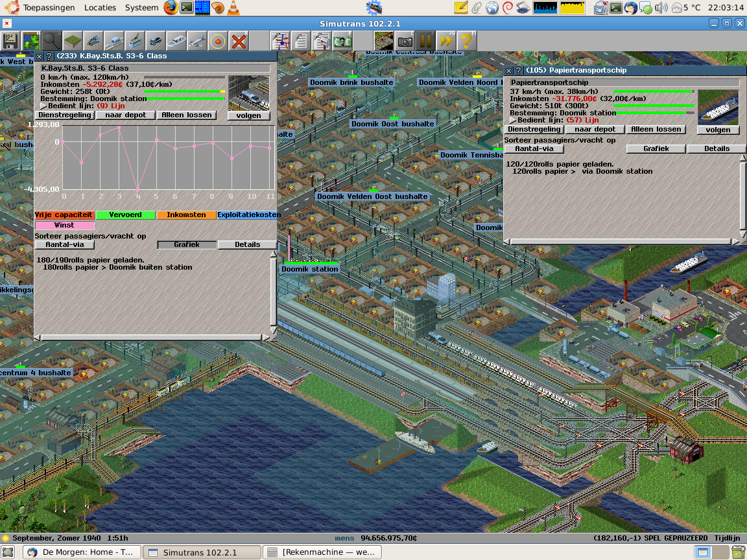Open the ship building tools icon
747x560 pixels.
click(177, 41)
